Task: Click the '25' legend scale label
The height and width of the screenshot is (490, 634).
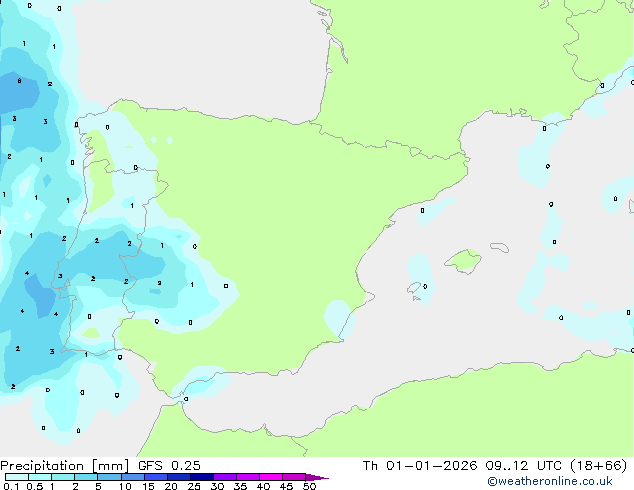Action: [x=194, y=486]
